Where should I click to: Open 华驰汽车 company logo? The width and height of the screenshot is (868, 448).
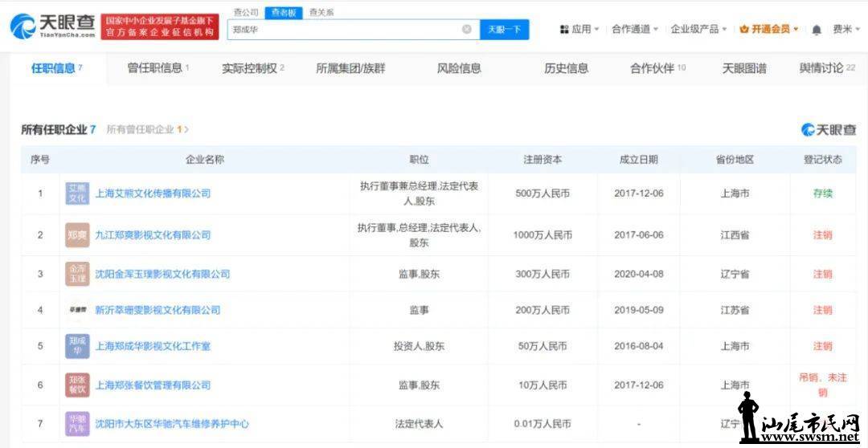pos(77,424)
